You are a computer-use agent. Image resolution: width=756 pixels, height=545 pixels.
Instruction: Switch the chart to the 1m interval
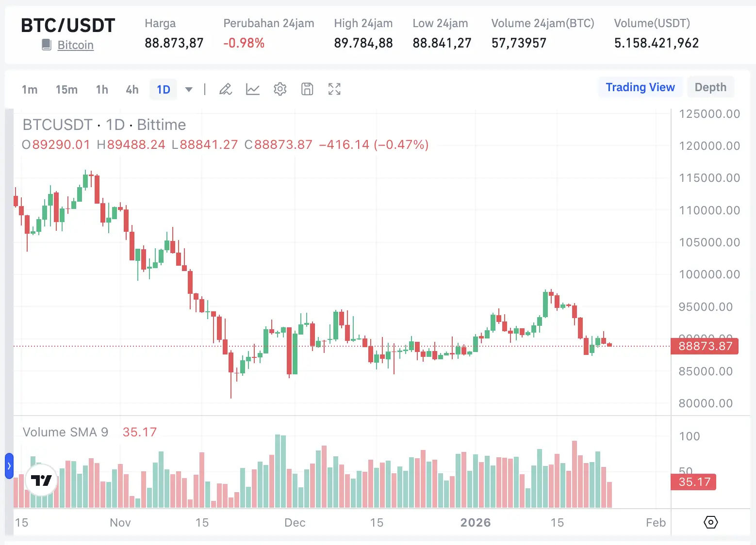[30, 89]
